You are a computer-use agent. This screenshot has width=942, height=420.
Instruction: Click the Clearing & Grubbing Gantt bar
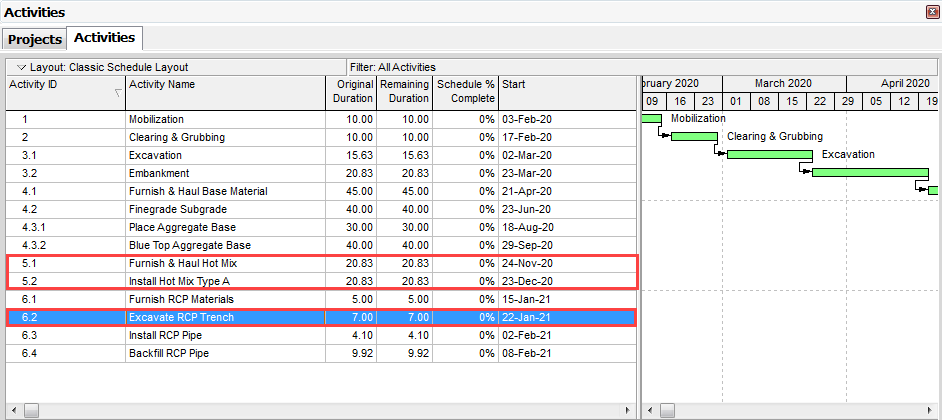694,137
